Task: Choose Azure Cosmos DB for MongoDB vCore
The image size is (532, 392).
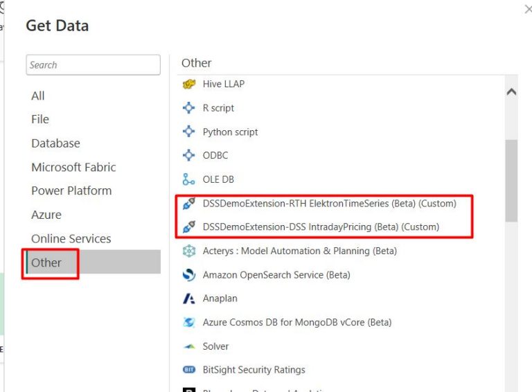Action: [x=297, y=322]
